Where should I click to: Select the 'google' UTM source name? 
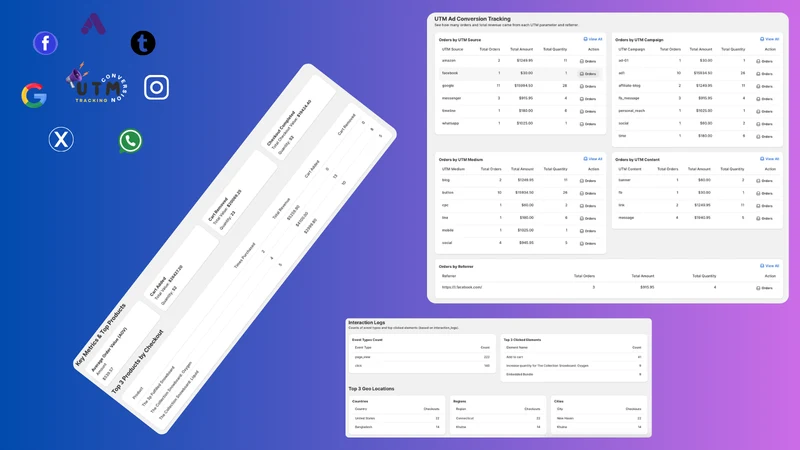447,86
